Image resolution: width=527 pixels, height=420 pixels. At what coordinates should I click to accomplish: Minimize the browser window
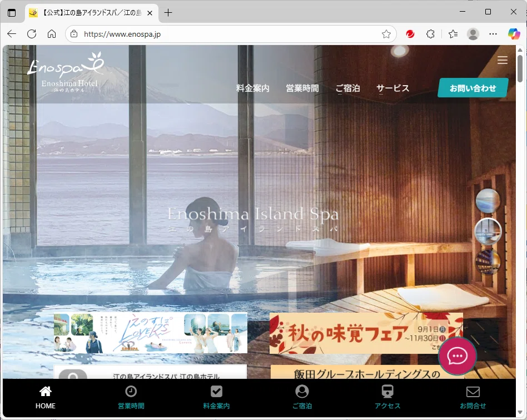(463, 12)
